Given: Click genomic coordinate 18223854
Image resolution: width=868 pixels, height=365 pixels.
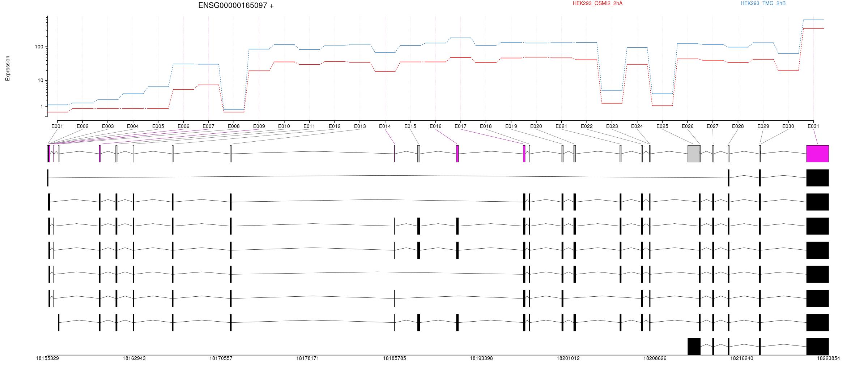Looking at the screenshot, I should click(829, 358).
